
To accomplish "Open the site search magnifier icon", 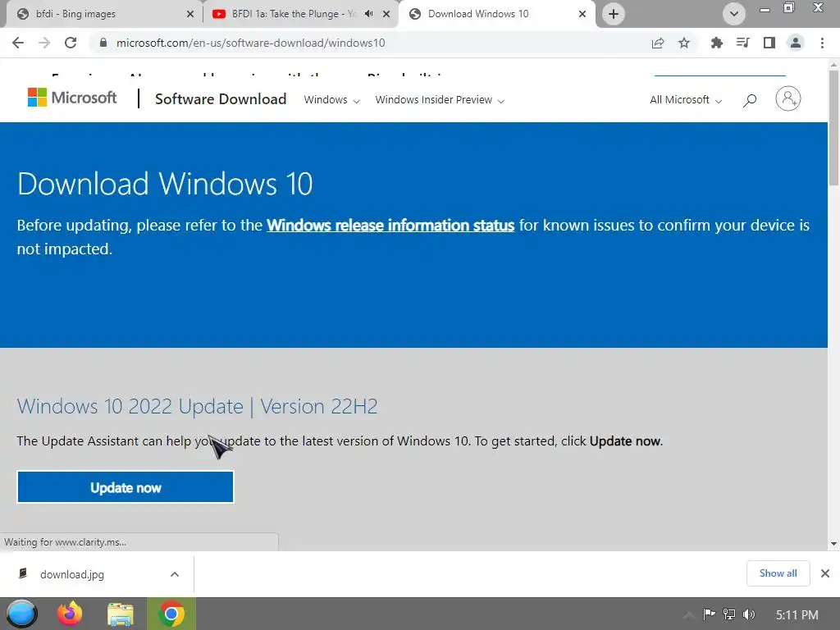I will [x=750, y=99].
